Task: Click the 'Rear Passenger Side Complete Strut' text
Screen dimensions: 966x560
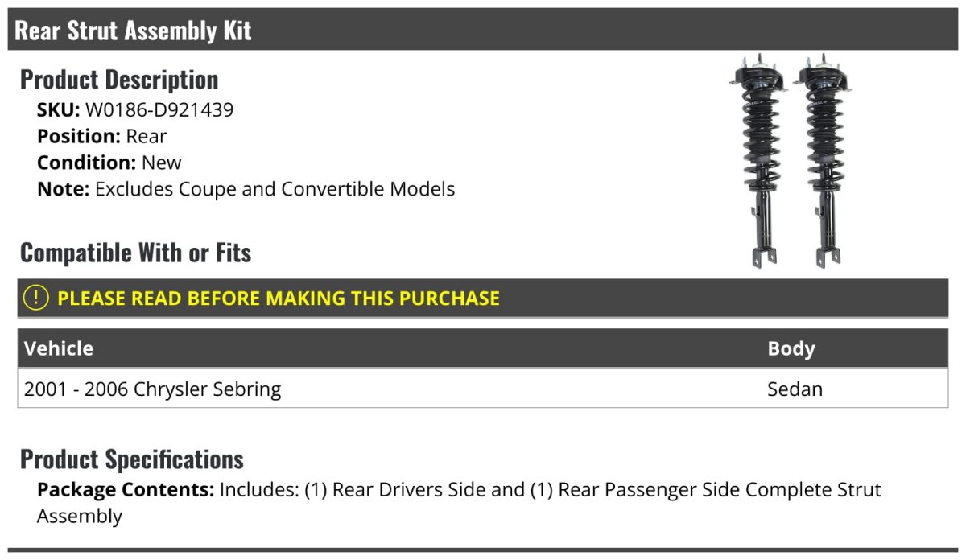Action: [x=720, y=490]
